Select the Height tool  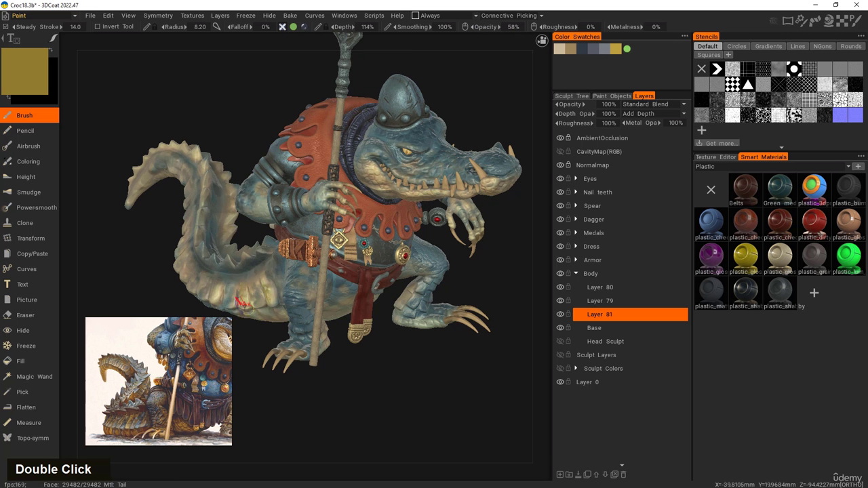click(29, 177)
